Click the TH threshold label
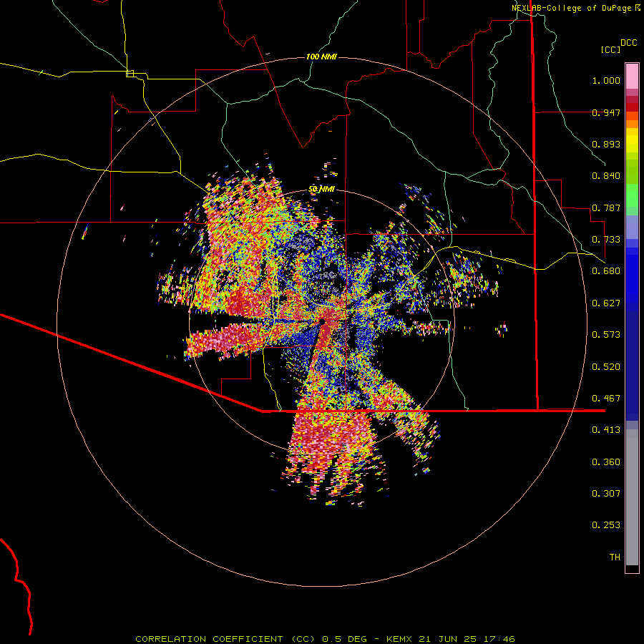644x644 pixels. coord(615,557)
